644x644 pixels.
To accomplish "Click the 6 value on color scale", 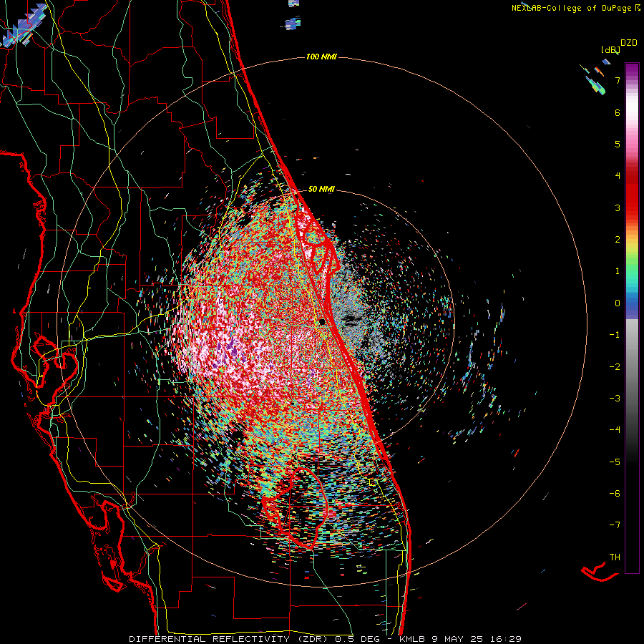I will pos(618,112).
